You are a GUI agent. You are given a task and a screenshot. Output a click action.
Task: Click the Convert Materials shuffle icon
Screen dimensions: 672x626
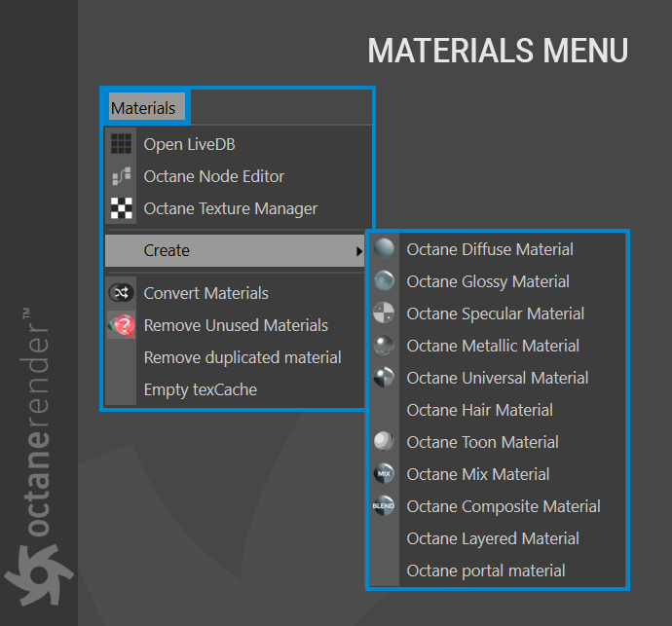point(122,293)
